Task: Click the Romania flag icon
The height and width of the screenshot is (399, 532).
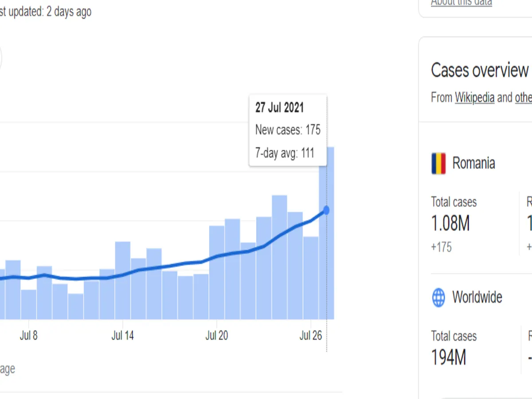Action: click(x=438, y=163)
